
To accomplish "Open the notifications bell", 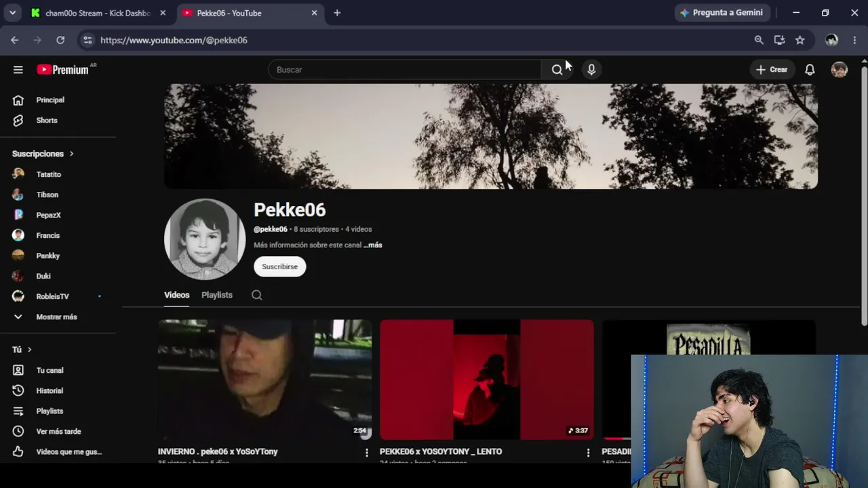I will (x=810, y=70).
